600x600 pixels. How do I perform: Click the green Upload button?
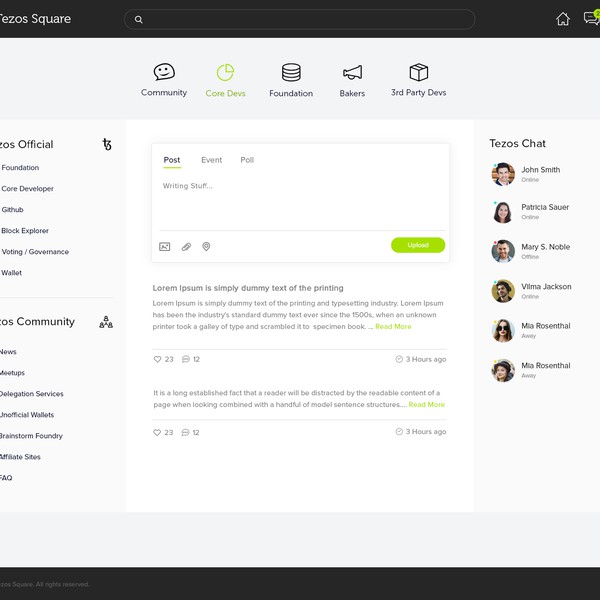(418, 245)
